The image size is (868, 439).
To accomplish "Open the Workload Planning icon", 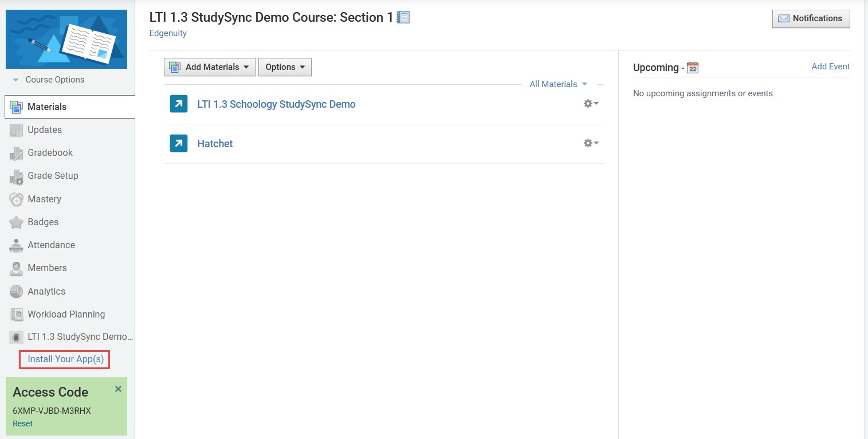I will (x=17, y=315).
